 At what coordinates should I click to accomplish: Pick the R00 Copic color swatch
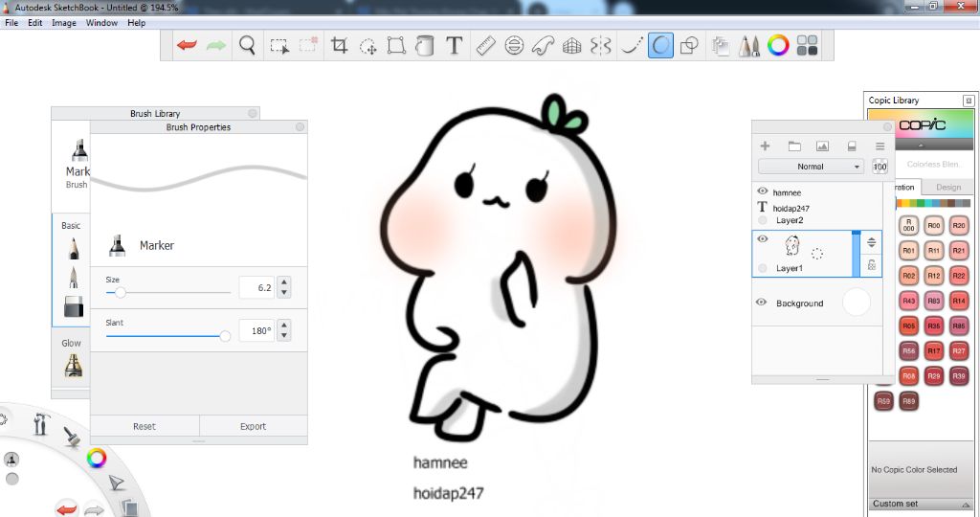point(934,226)
